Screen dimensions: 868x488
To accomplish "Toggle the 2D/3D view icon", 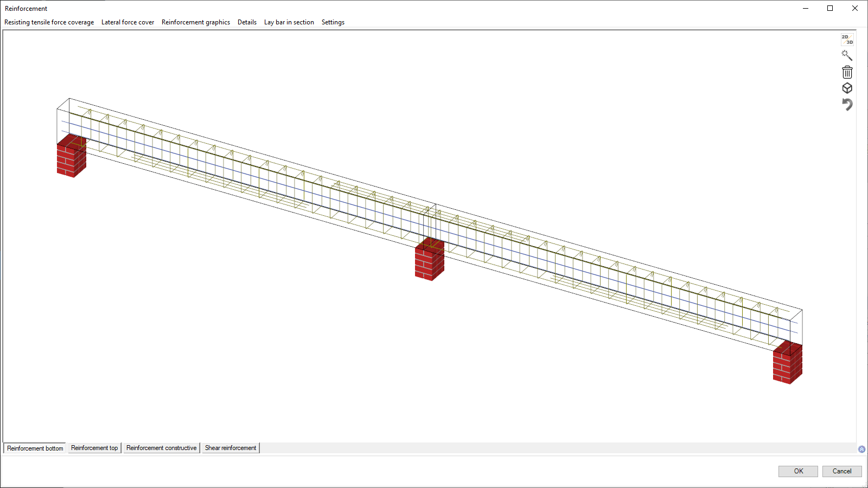I will [847, 40].
